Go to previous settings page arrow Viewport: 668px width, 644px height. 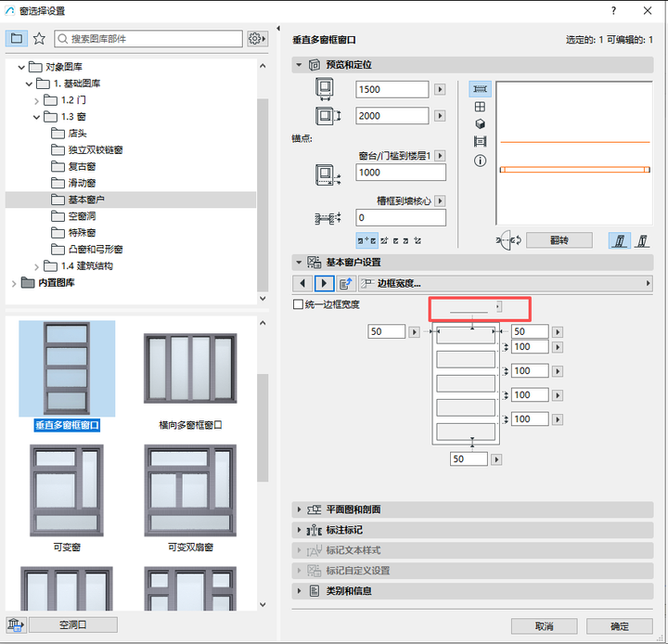pos(302,283)
